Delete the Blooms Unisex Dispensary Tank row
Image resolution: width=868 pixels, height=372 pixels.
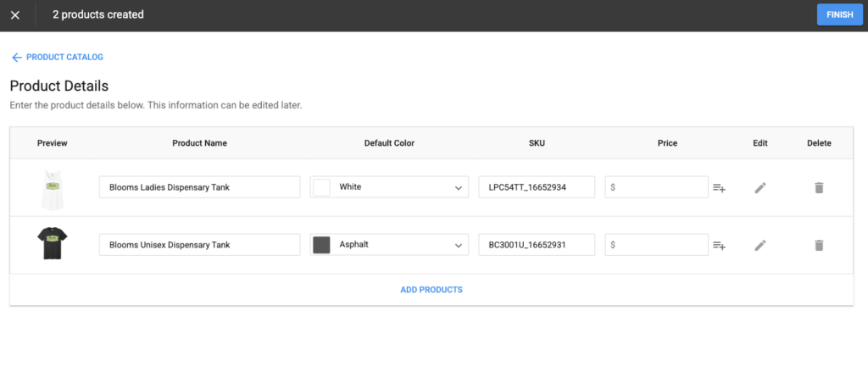coord(820,245)
